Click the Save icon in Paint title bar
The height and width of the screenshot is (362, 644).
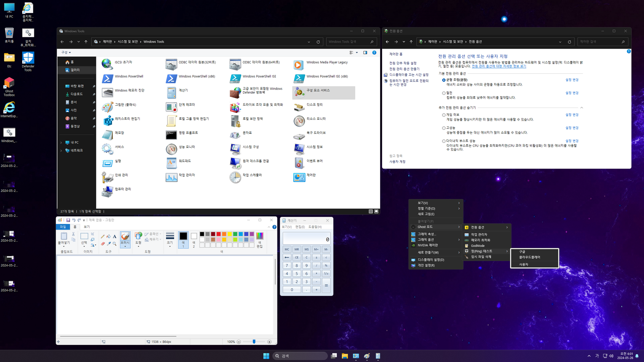68,220
